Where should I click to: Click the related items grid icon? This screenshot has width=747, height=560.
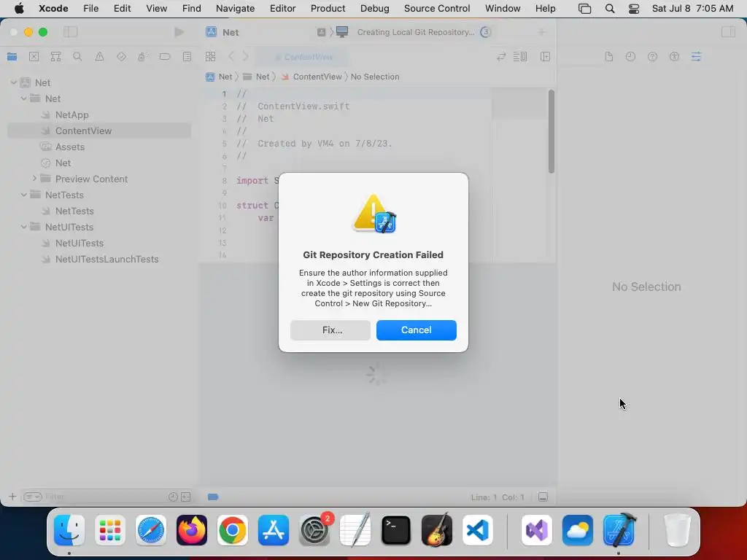210,57
